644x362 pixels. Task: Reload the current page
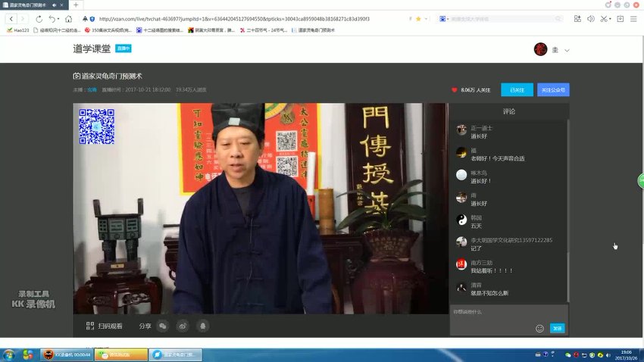tap(39, 19)
